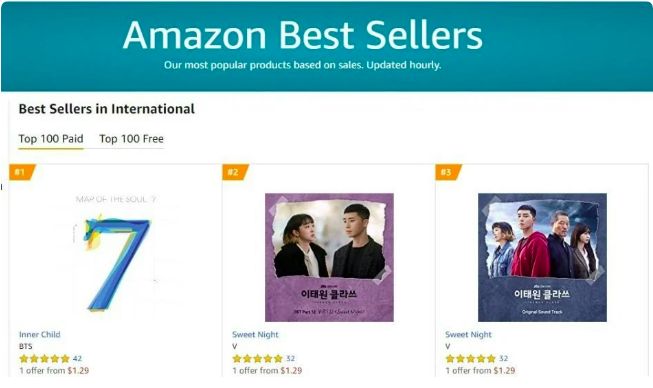This screenshot has width=653, height=388.
Task: Click the #2 rank badge
Action: point(235,172)
